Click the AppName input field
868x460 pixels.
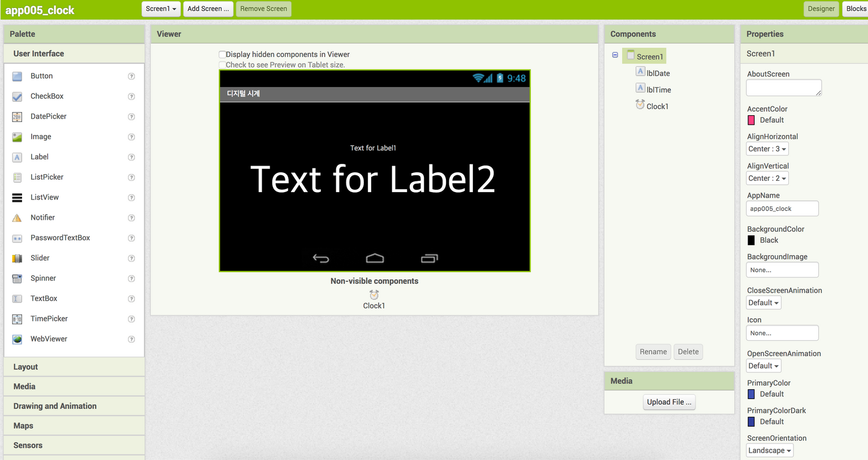(782, 209)
